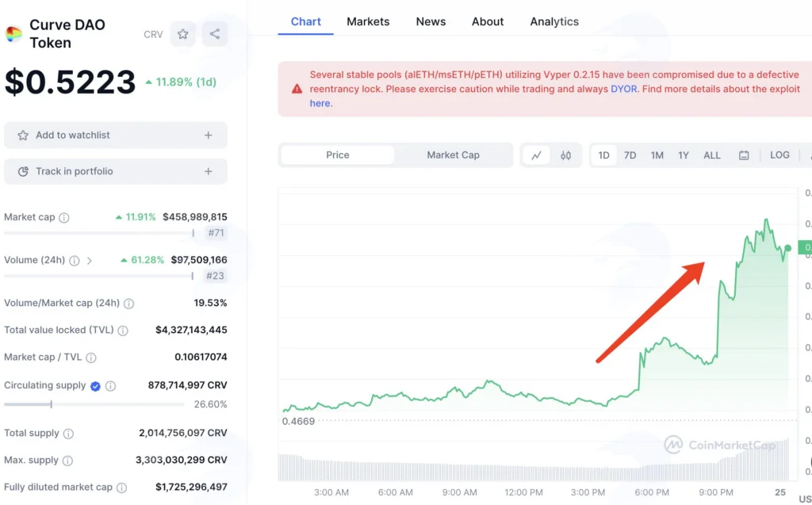Image resolution: width=812 pixels, height=505 pixels.
Task: Open the Market cap / TVL info icon
Action: pyautogui.click(x=90, y=358)
